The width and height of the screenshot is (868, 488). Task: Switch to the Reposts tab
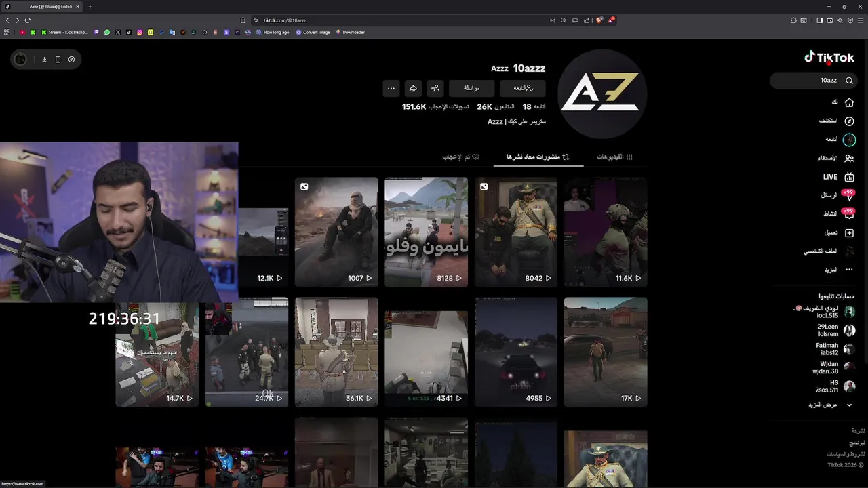pyautogui.click(x=538, y=157)
